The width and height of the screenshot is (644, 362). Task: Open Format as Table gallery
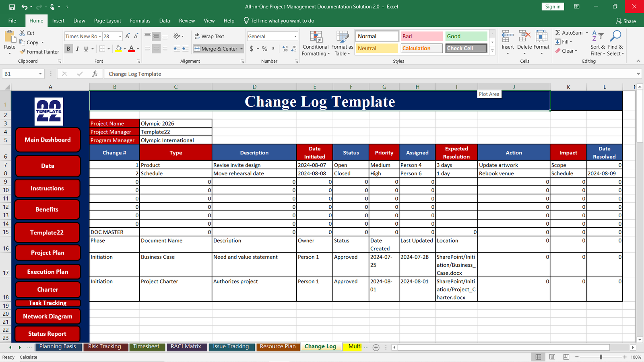342,43
